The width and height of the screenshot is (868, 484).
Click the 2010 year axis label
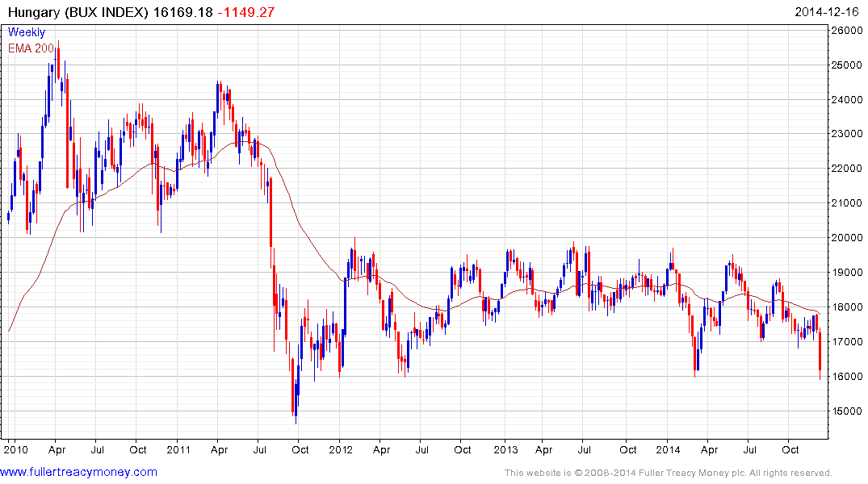tap(15, 449)
